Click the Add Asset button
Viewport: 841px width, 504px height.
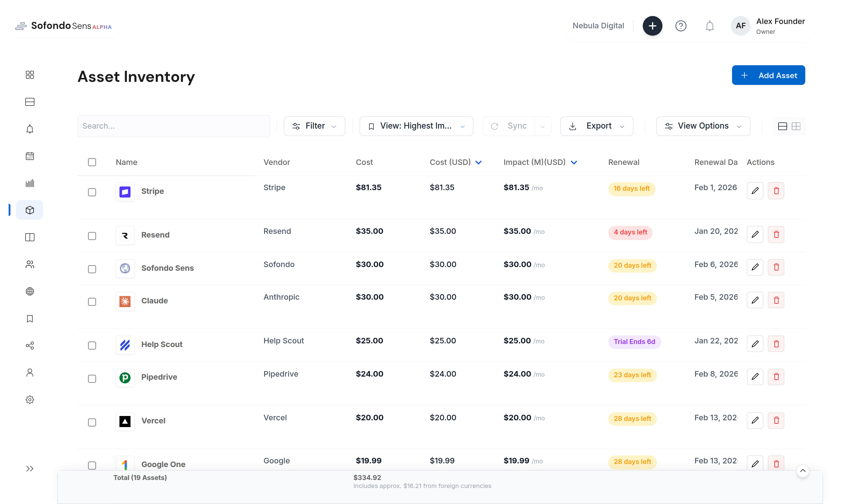(x=768, y=75)
